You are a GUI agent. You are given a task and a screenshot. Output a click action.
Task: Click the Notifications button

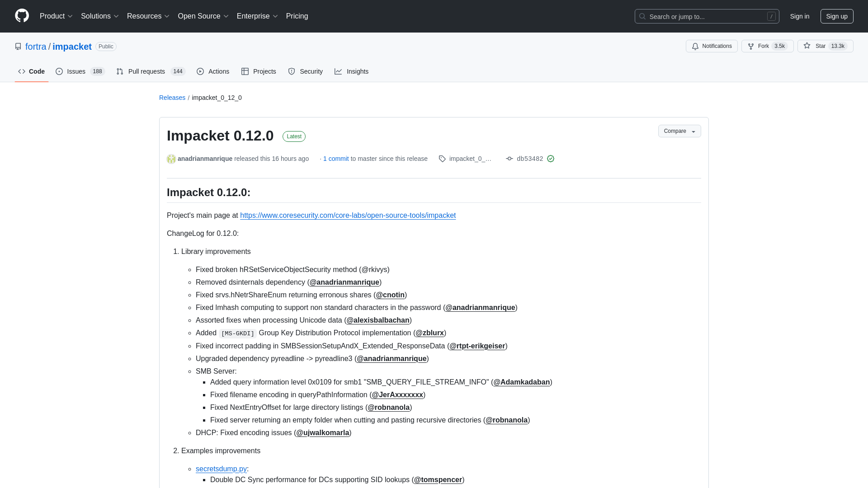pos(712,46)
